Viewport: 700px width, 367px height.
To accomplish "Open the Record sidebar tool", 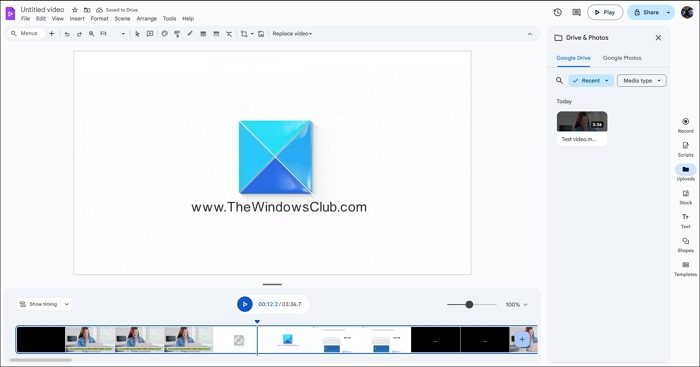I will click(x=685, y=125).
